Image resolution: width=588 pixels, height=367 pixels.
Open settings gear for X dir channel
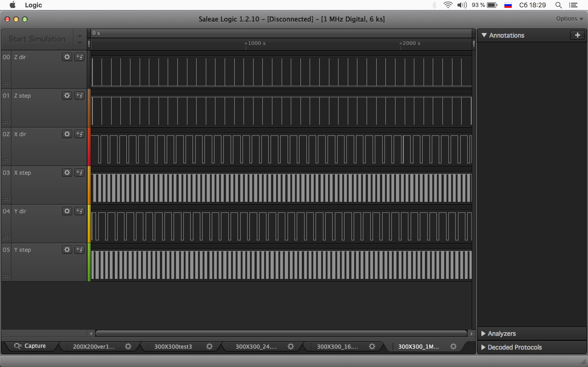pyautogui.click(x=67, y=134)
